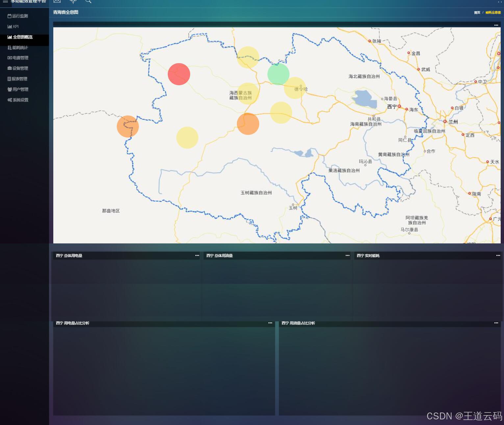The width and height of the screenshot is (504, 425).
Task: Open the search magnifier icon in header
Action: (x=88, y=1)
